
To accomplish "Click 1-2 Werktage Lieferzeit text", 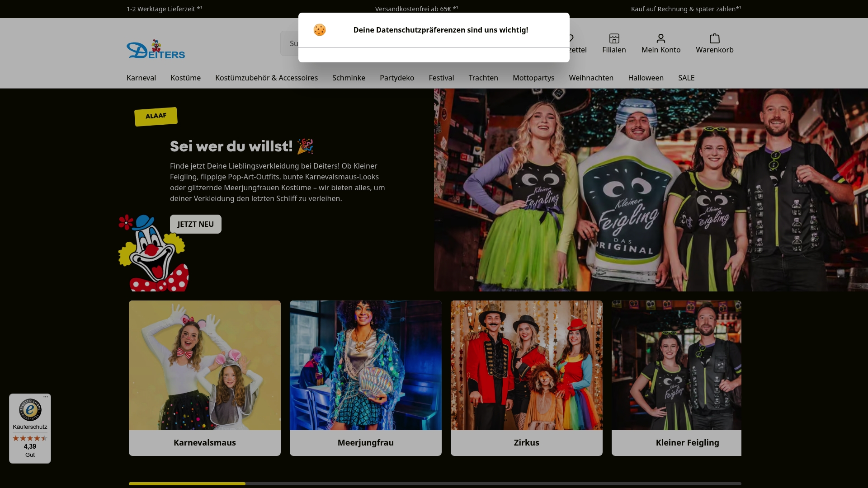I will click(165, 9).
